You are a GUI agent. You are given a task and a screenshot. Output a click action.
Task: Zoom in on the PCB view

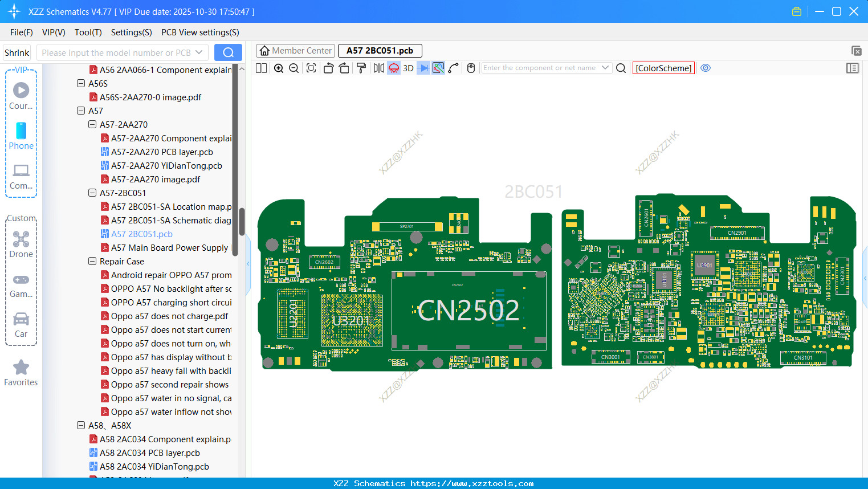pyautogui.click(x=279, y=68)
